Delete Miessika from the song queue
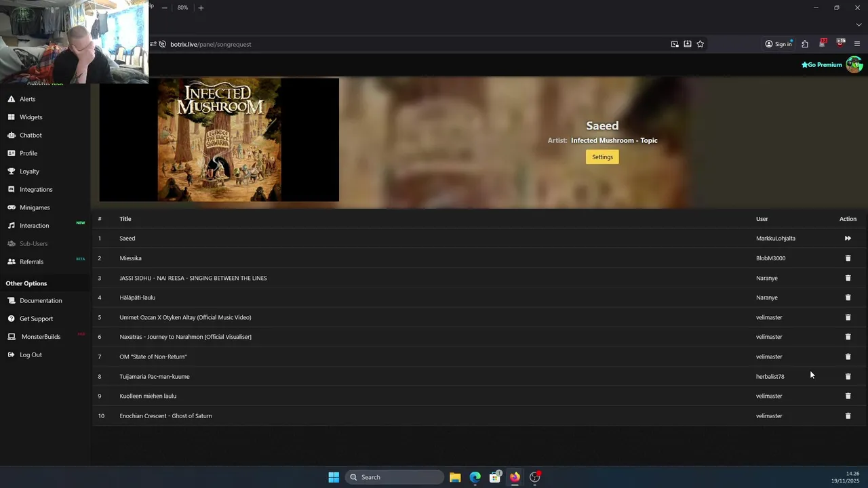 tap(848, 258)
